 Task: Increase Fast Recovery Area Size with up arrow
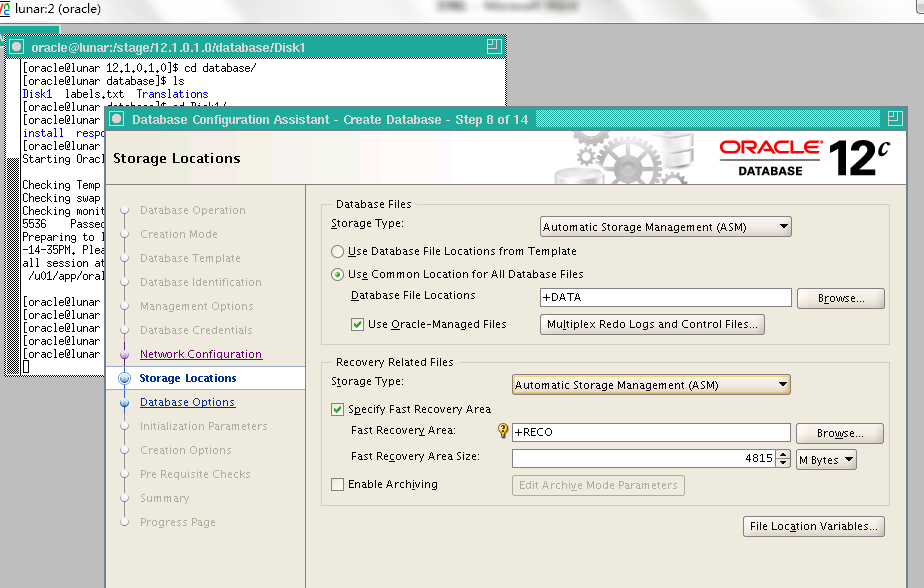pos(783,454)
